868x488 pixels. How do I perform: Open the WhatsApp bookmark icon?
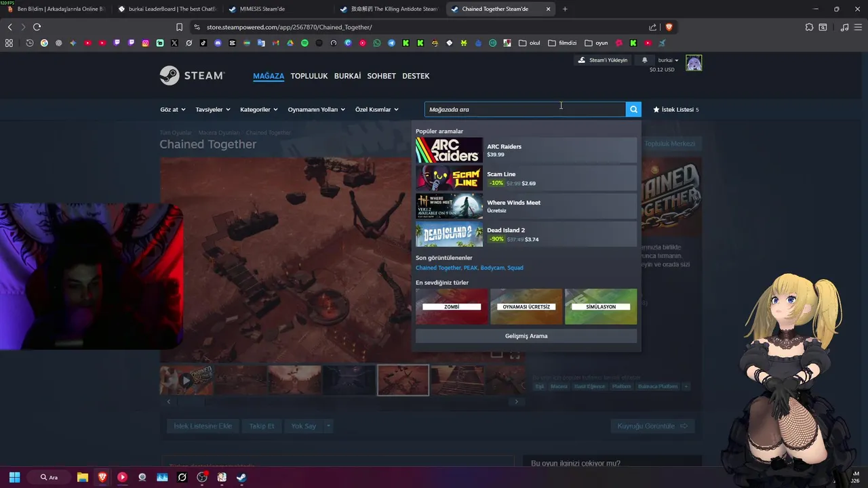(x=377, y=43)
